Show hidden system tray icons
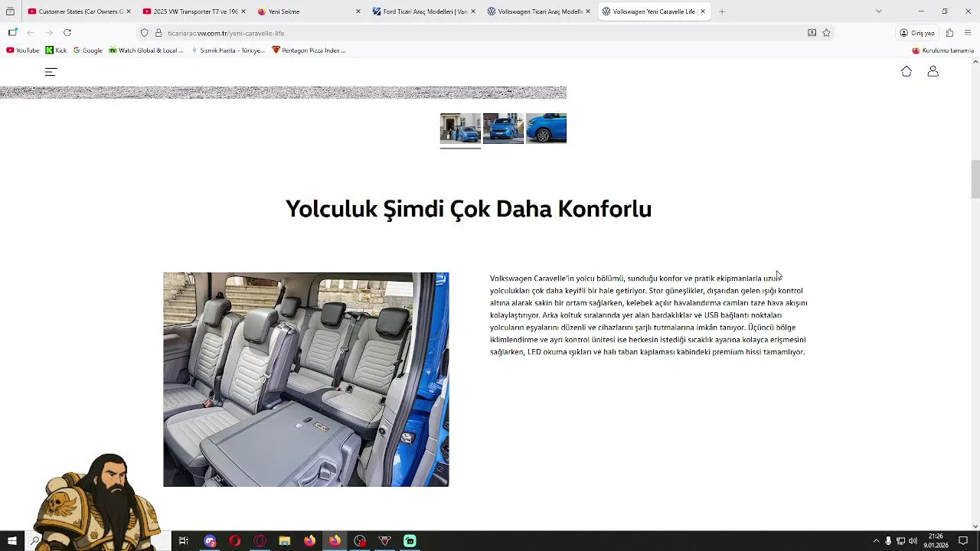The width and height of the screenshot is (980, 551). (876, 541)
